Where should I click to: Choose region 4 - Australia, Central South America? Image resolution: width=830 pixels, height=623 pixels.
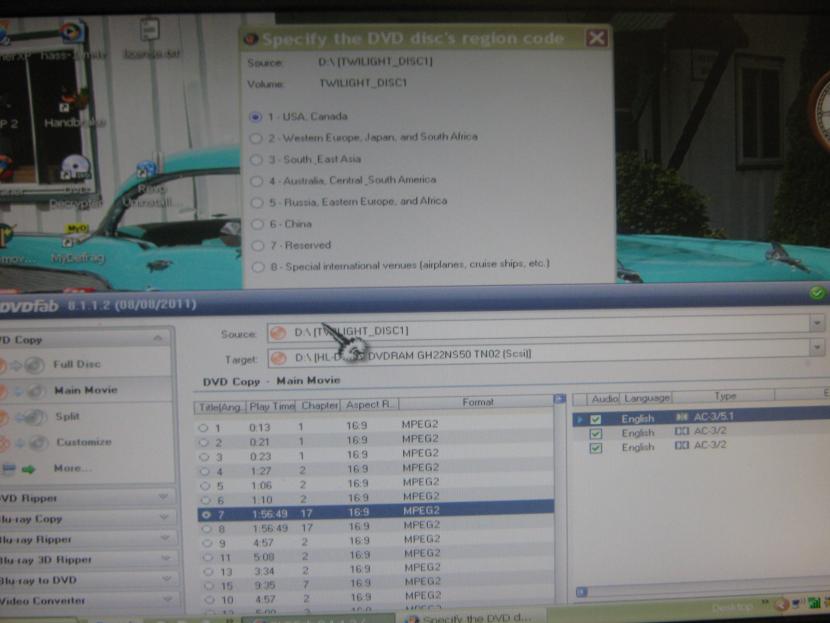tap(256, 181)
